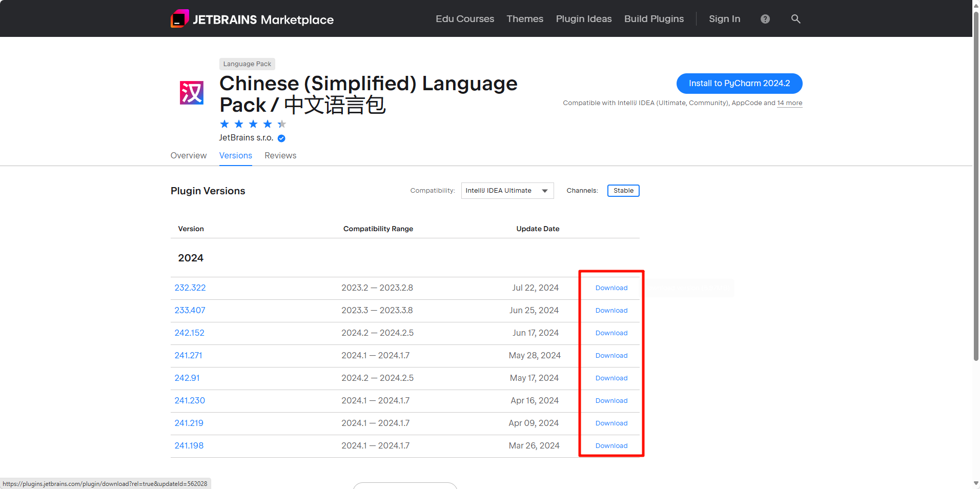Image resolution: width=980 pixels, height=489 pixels.
Task: Open version 233.407 link
Action: click(190, 311)
